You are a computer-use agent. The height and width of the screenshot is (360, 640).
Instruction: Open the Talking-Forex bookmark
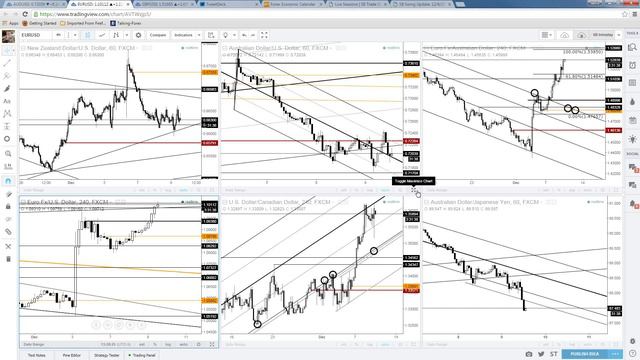pyautogui.click(x=126, y=23)
